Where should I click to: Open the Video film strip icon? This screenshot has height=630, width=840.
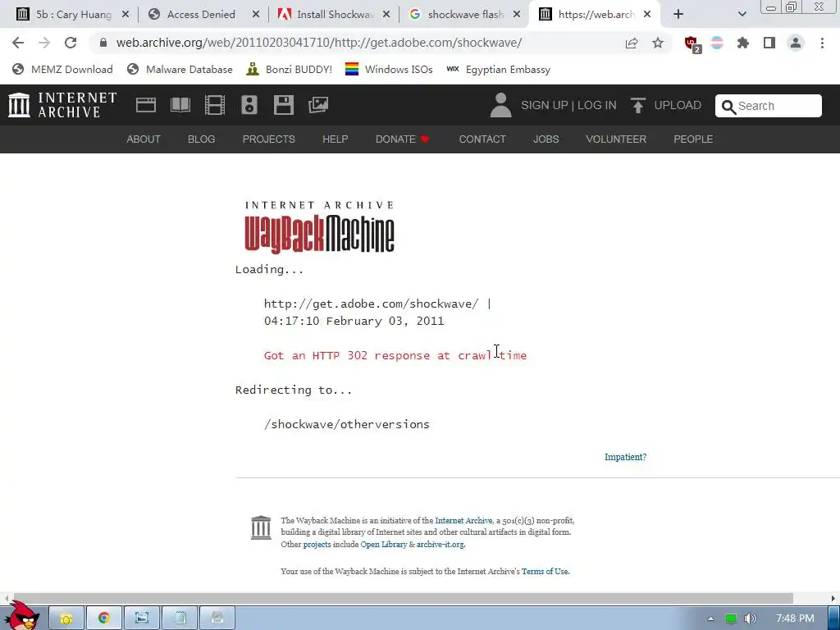click(215, 105)
